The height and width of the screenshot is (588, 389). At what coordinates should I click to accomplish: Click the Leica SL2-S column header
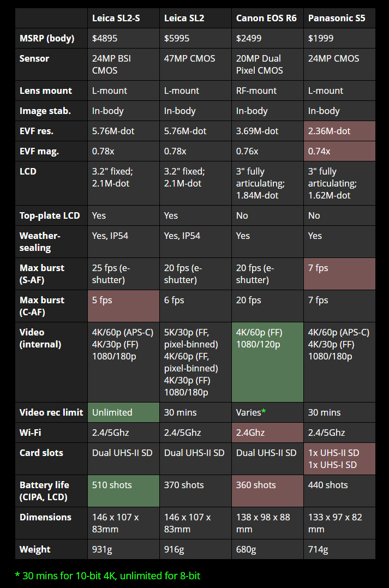[116, 18]
